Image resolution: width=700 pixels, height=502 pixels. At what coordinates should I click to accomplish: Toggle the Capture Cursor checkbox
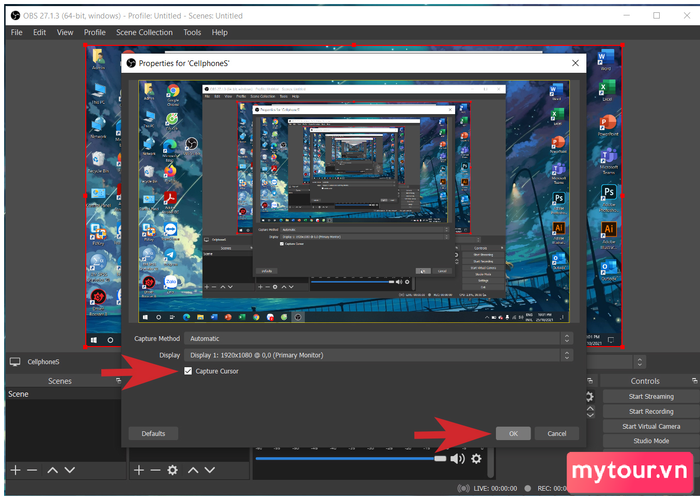[x=188, y=371]
